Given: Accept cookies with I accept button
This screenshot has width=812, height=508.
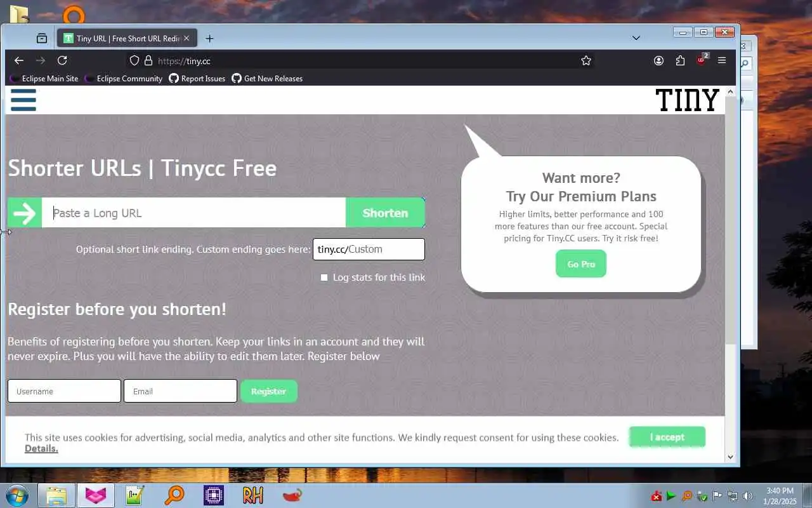Looking at the screenshot, I should [x=667, y=437].
